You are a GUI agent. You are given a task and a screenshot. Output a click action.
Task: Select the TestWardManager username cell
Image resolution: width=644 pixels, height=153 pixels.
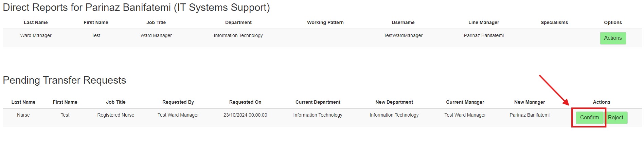[403, 35]
